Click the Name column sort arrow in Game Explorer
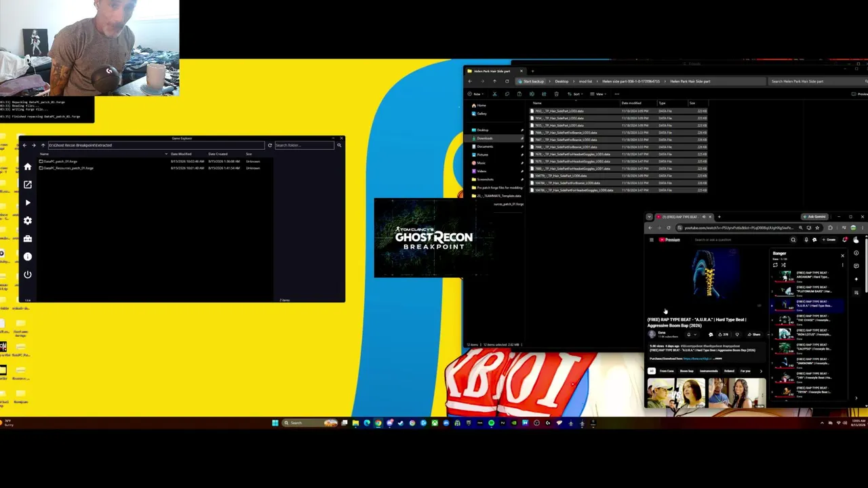 [166, 154]
